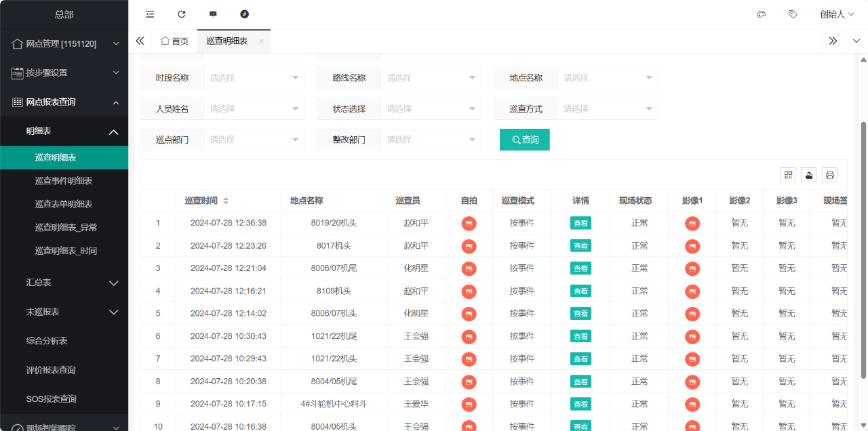Click the export icon above the report table
Viewport: 868px width, 431px height.
(808, 174)
